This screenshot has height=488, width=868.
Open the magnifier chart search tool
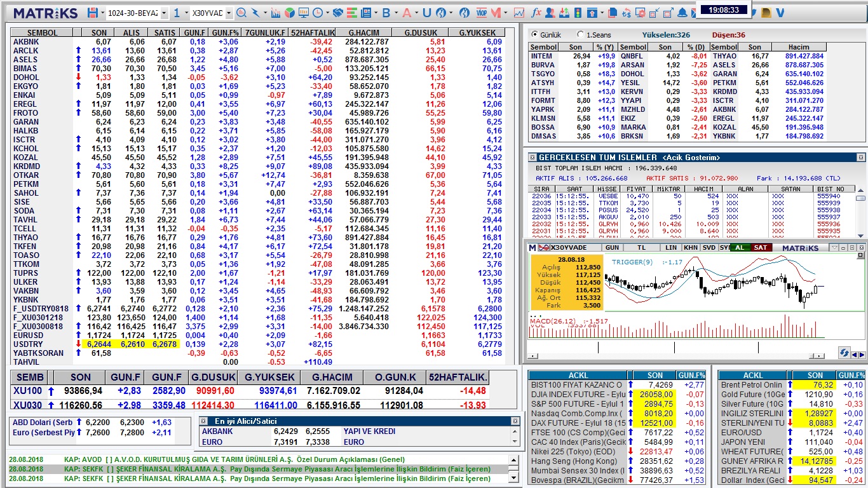point(241,13)
